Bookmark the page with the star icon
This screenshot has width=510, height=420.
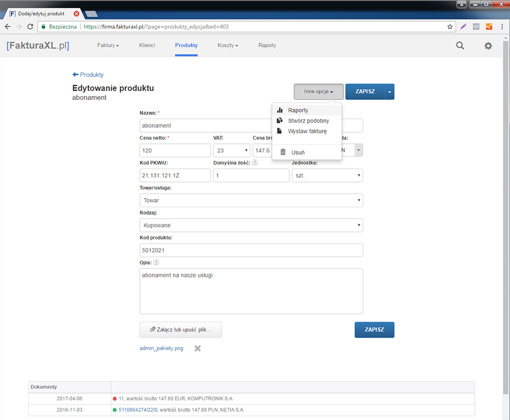pyautogui.click(x=450, y=27)
